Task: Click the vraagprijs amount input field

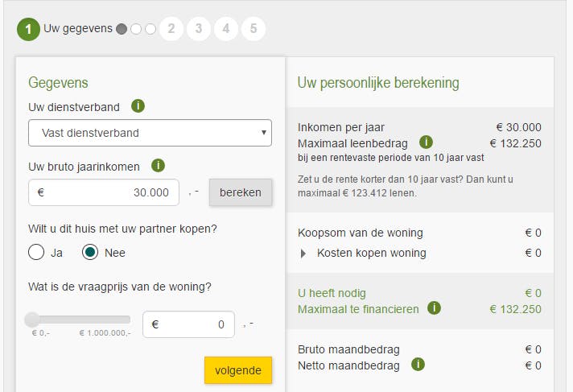Action: (x=188, y=324)
